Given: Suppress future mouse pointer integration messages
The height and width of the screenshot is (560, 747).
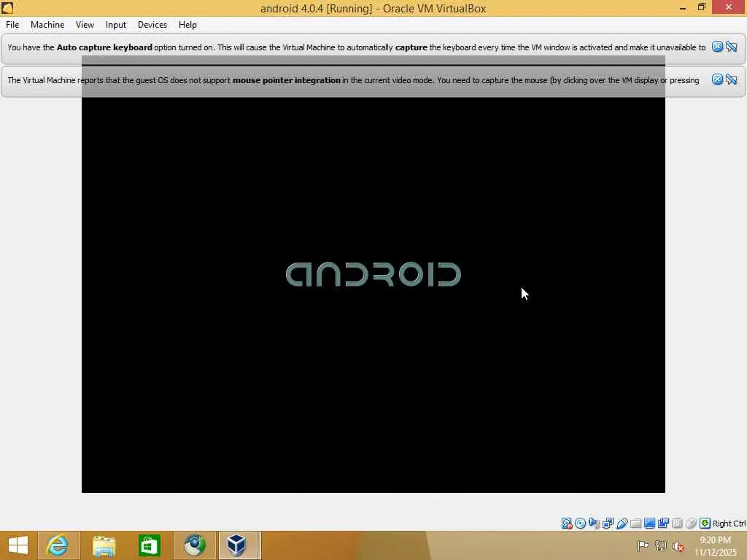Looking at the screenshot, I should (732, 79).
